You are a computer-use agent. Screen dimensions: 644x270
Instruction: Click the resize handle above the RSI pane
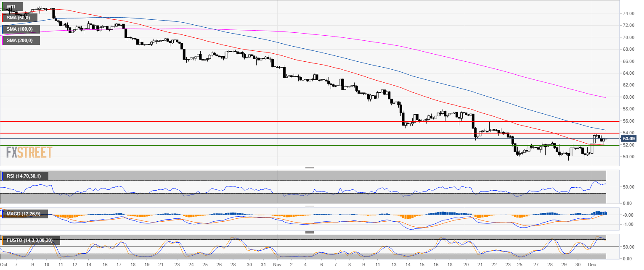310,168
